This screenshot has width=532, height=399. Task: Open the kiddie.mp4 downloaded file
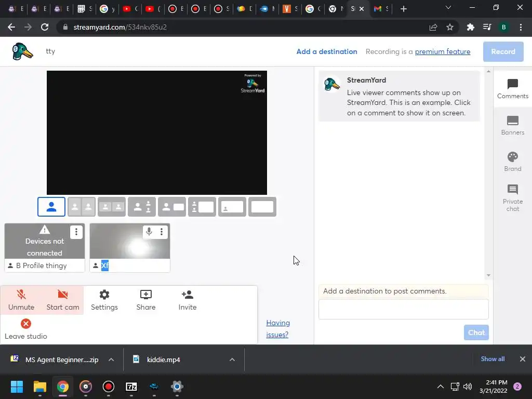(x=163, y=360)
